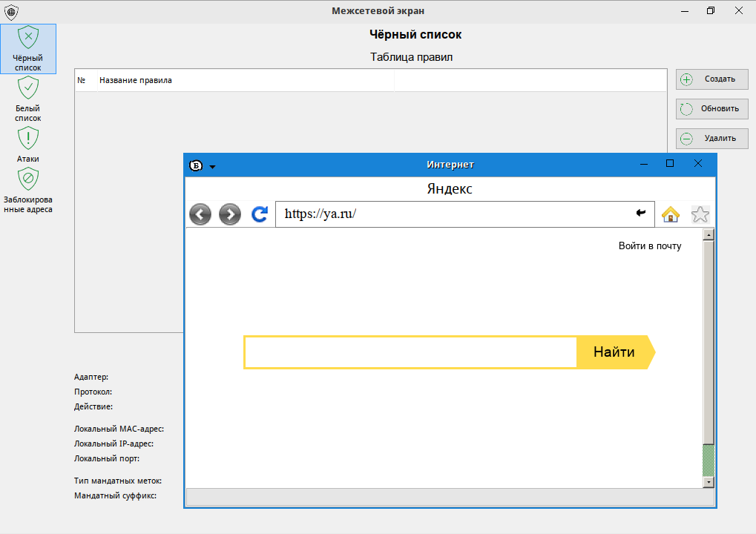
Task: Bookmark the page with star icon
Action: point(700,214)
